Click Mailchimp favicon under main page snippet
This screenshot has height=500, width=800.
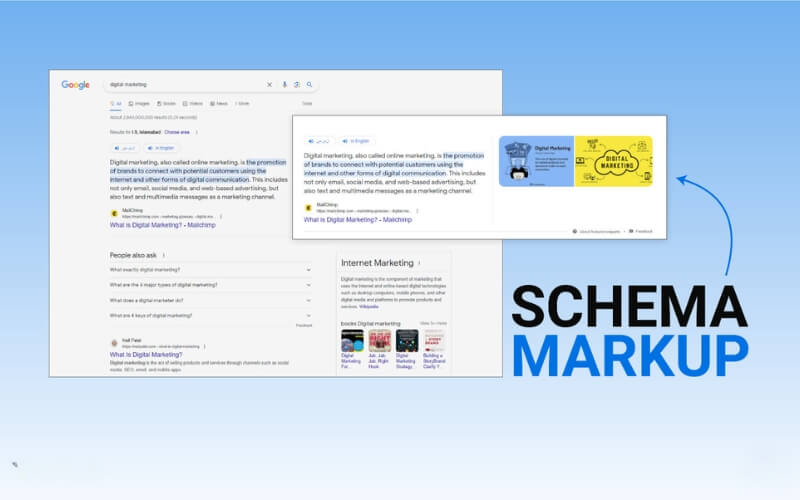click(x=114, y=213)
